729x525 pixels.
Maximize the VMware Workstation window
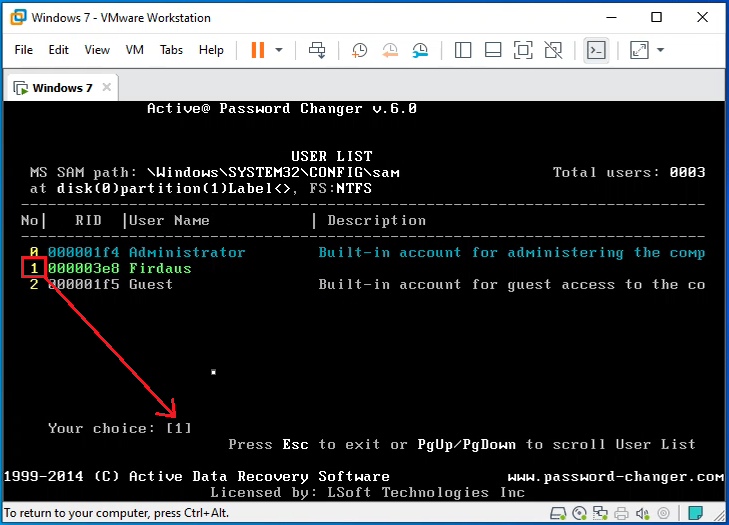coord(656,17)
